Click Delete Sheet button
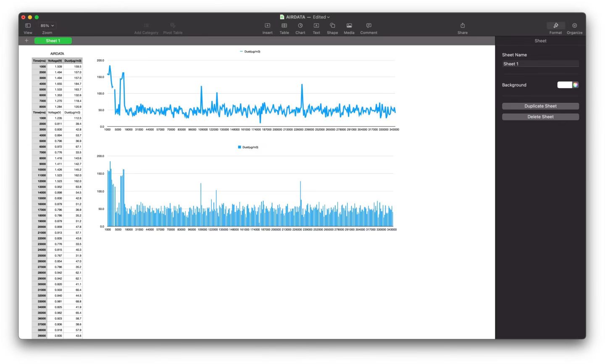Image resolution: width=605 pixels, height=364 pixels. [x=540, y=117]
